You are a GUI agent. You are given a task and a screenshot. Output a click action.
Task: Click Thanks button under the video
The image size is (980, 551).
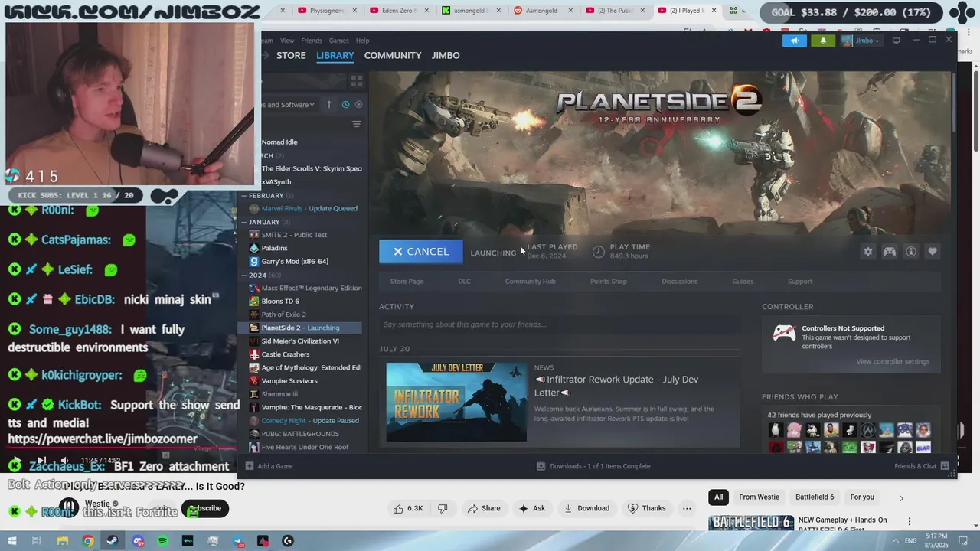pos(647,508)
